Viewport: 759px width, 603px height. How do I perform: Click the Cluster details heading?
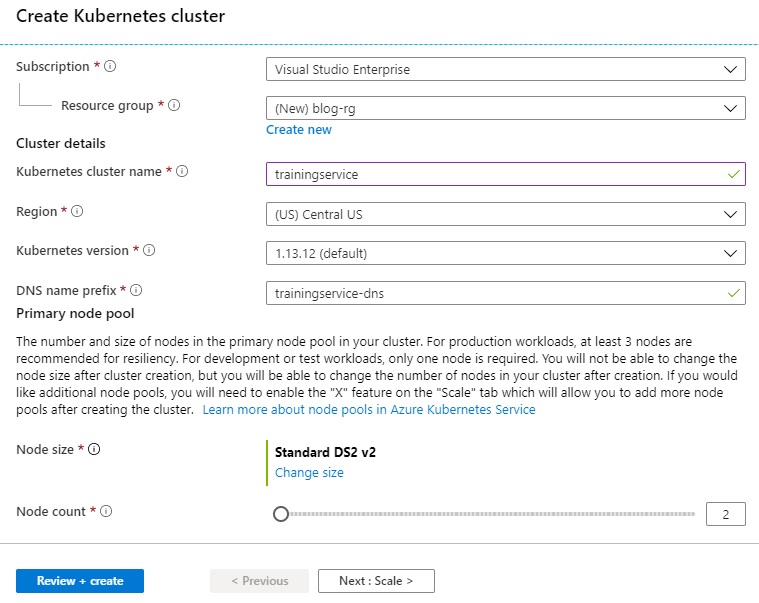click(61, 143)
